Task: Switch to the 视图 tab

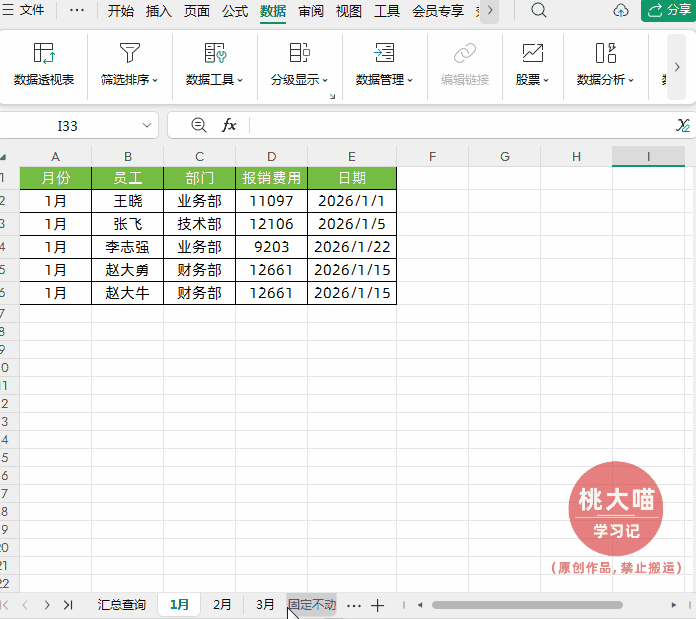Action: tap(349, 11)
